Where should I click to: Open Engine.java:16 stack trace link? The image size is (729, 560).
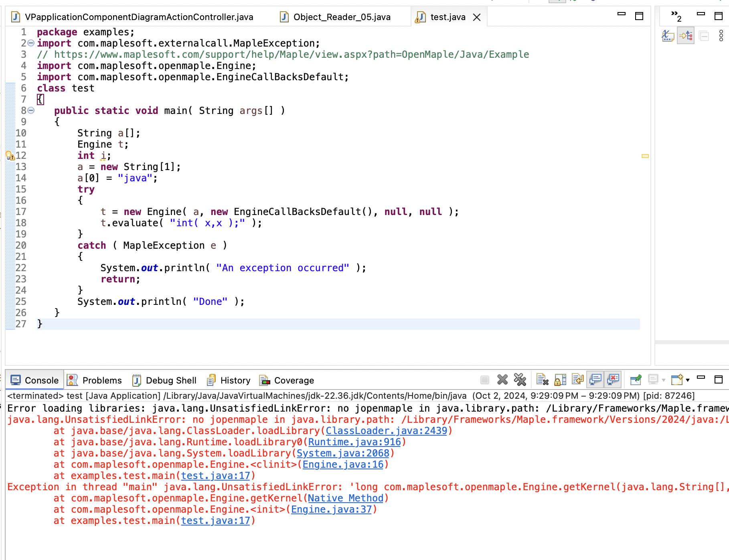[x=343, y=465]
